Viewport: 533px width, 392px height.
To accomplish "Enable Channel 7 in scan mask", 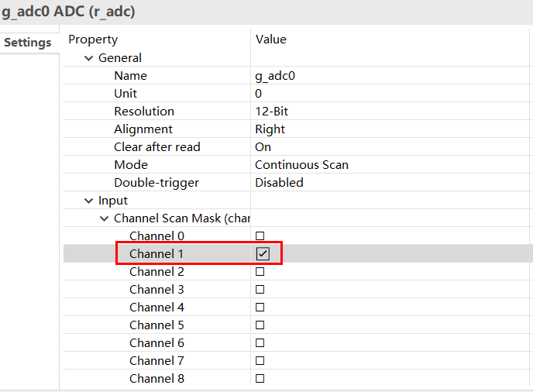I will coord(260,361).
